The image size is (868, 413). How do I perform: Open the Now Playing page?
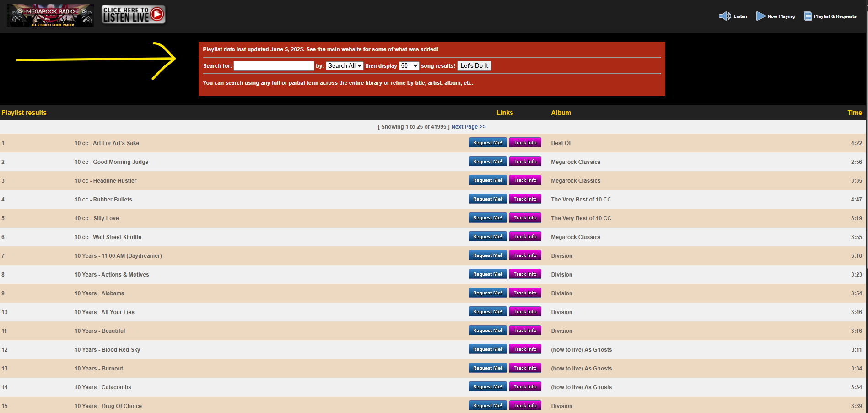coord(781,16)
